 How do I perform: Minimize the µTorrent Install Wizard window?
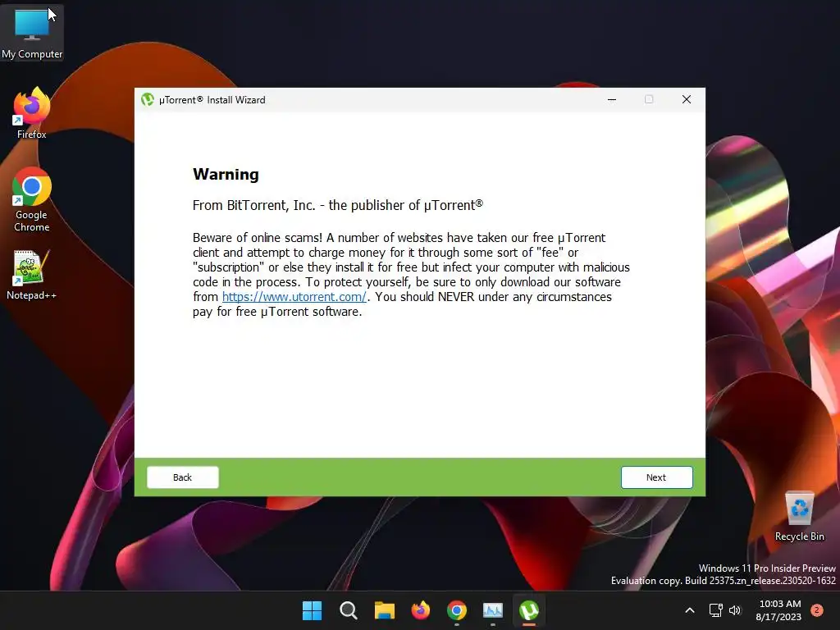(x=612, y=99)
